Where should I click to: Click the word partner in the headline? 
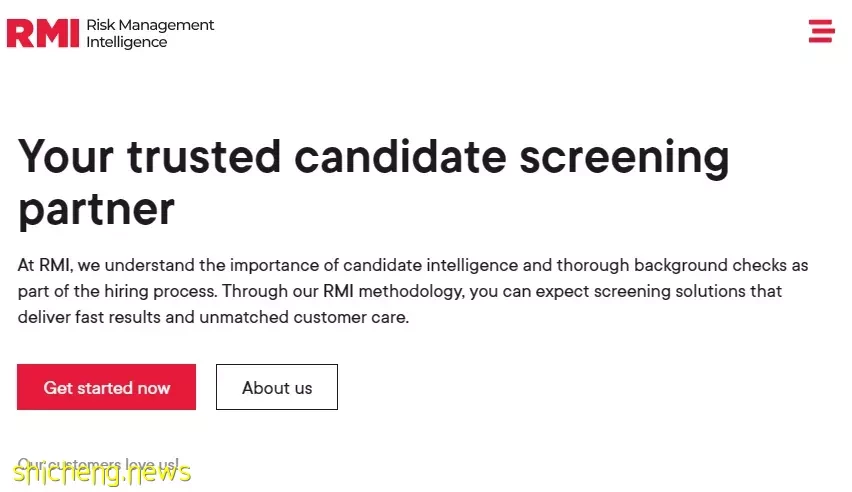[96, 210]
